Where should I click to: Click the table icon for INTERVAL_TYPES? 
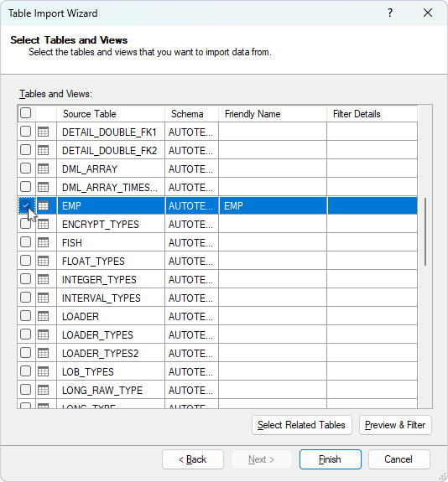click(x=43, y=298)
